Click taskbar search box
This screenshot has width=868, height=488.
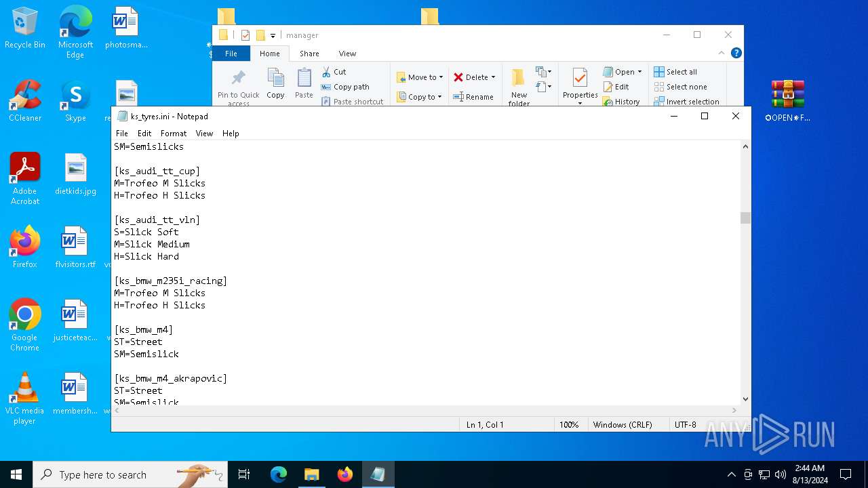click(x=130, y=474)
